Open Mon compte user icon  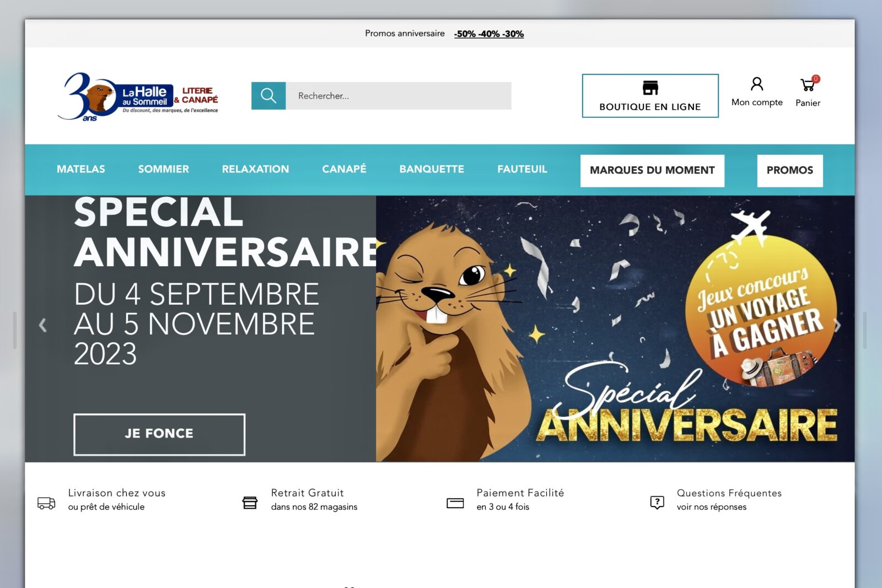[x=757, y=84]
